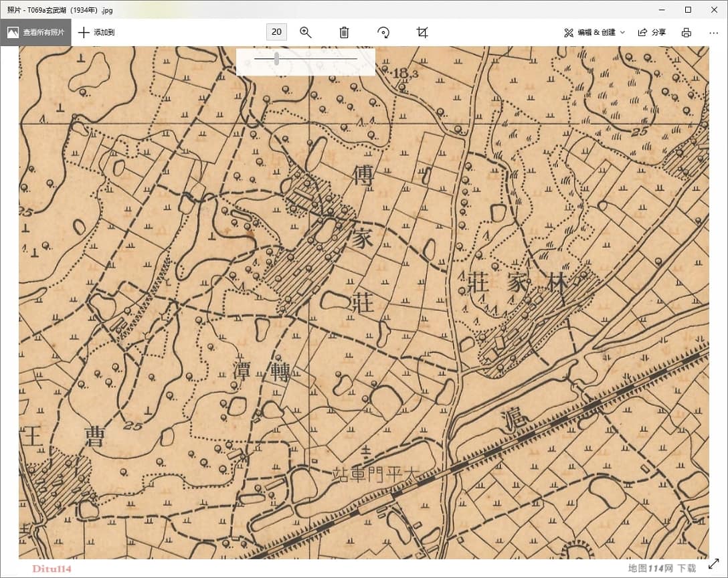Click the zoom magnifier icon
This screenshot has height=578, width=728.
point(306,32)
